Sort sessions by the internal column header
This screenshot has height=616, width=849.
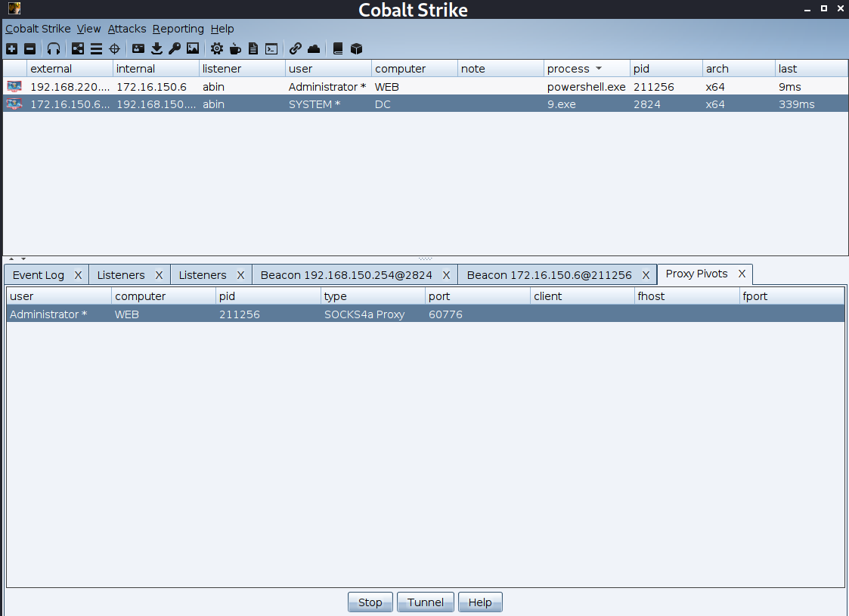pyautogui.click(x=156, y=69)
